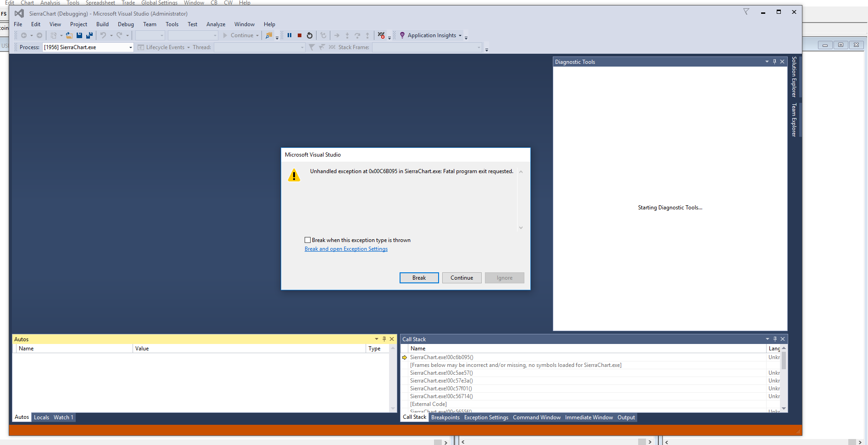Switch to the Locals tab
Image resolution: width=868 pixels, height=445 pixels.
coord(41,417)
